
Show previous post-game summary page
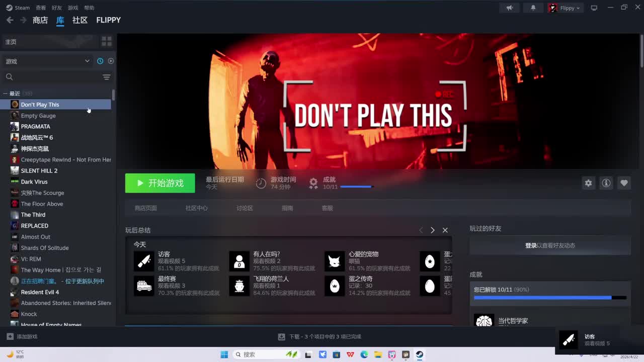(x=421, y=230)
